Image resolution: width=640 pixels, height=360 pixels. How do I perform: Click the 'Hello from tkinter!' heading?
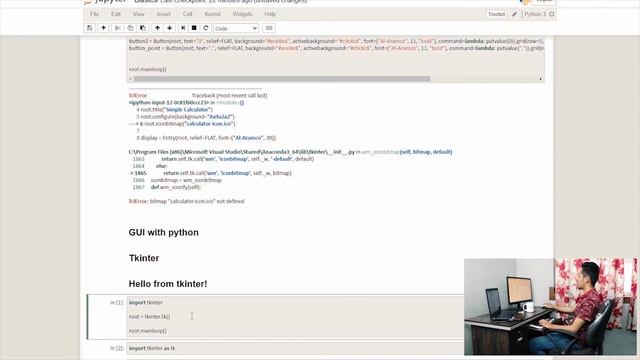pyautogui.click(x=168, y=284)
